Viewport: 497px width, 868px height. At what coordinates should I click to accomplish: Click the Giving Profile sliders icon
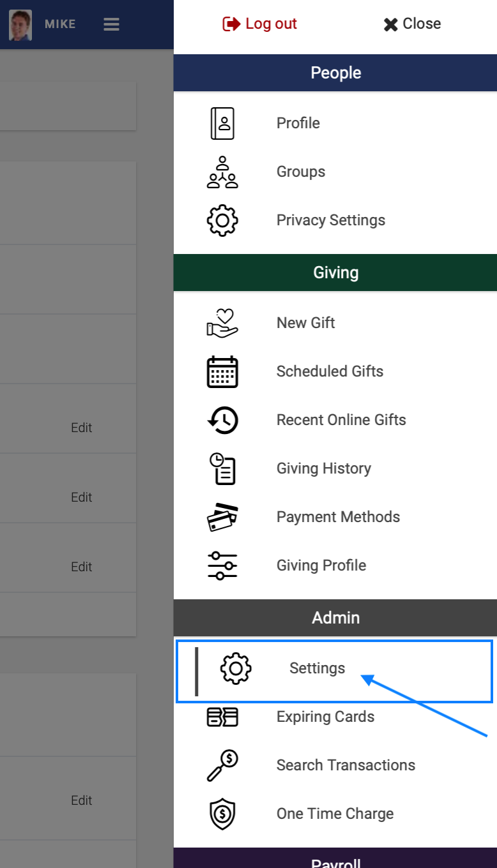click(x=222, y=565)
